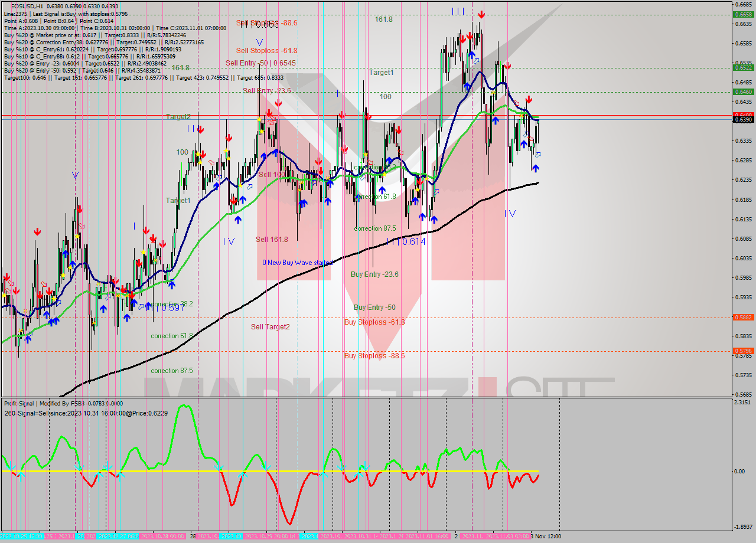Click the black 0.6390 current price tag
This screenshot has height=543, width=756.
(x=742, y=120)
